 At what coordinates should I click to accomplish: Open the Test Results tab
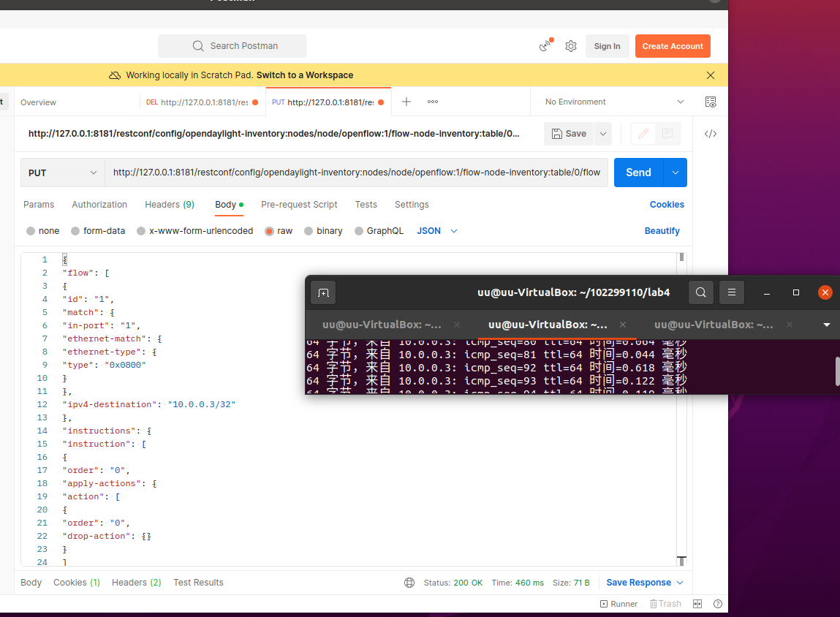click(198, 583)
